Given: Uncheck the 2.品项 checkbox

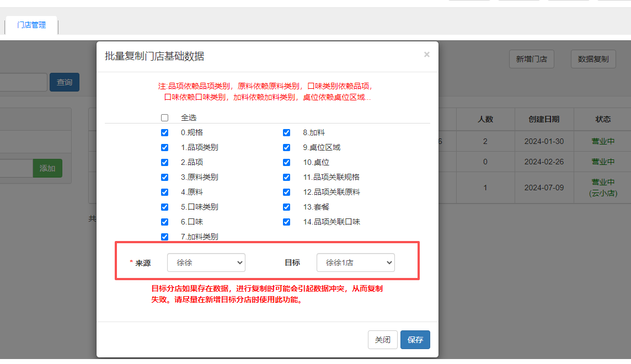Looking at the screenshot, I should [x=164, y=162].
